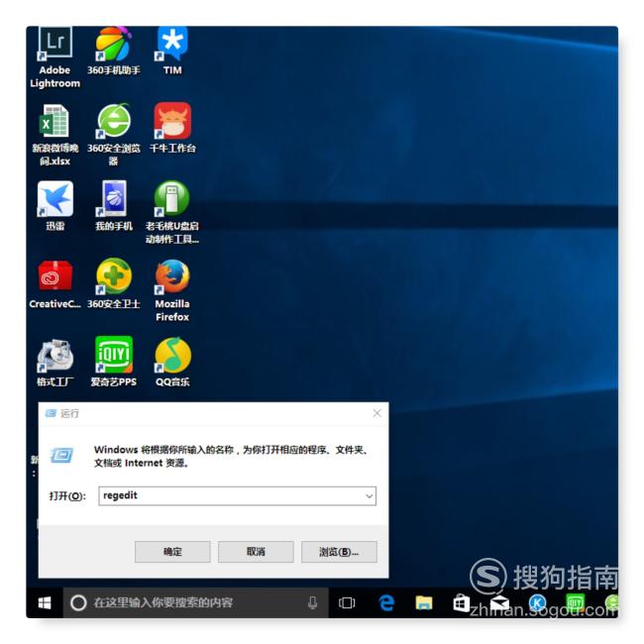Click the 确定 button in Run dialog
This screenshot has height=644, width=644.
(x=172, y=552)
